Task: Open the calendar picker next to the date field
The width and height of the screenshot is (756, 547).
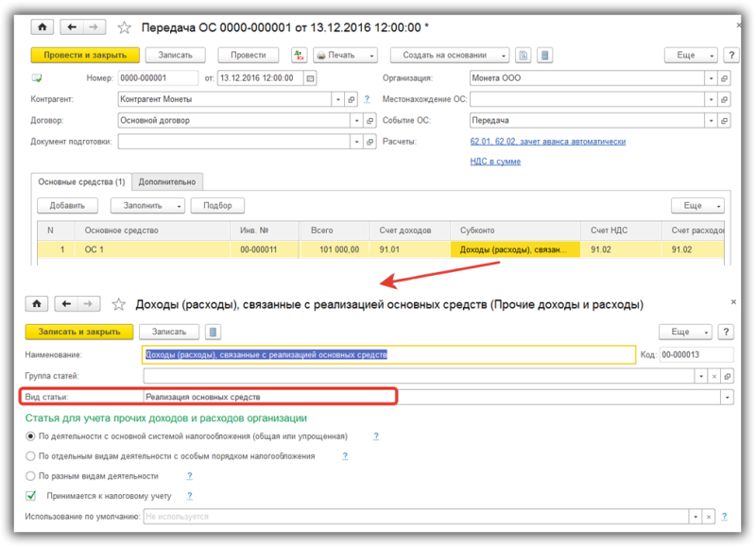Action: (311, 78)
